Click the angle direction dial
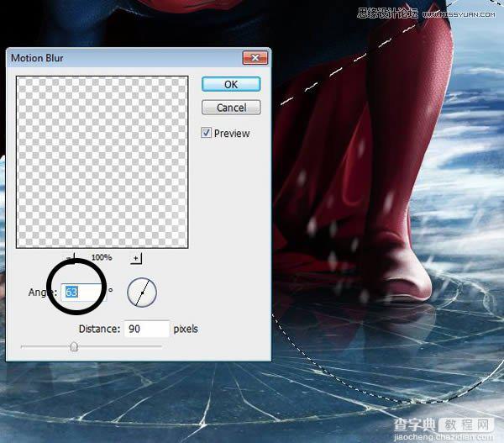Screen dimensions: 504x443 142,293
